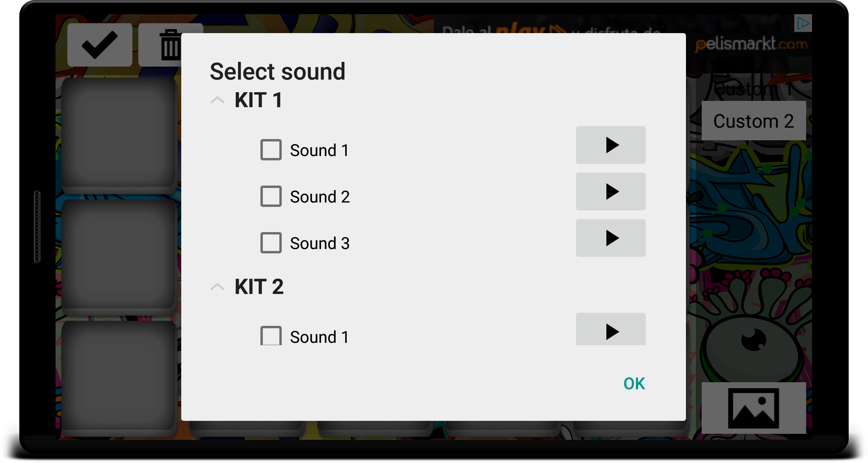
Task: Click the checkmark confirm icon
Action: pyautogui.click(x=100, y=45)
